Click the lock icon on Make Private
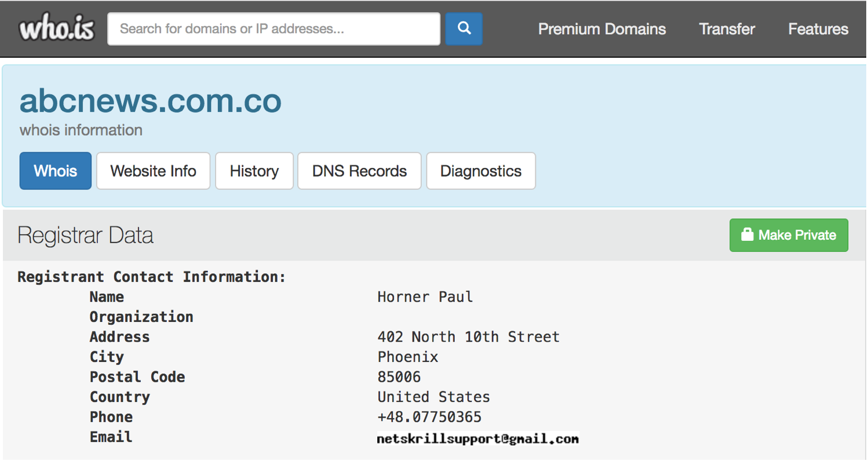The width and height of the screenshot is (868, 461). [x=747, y=235]
